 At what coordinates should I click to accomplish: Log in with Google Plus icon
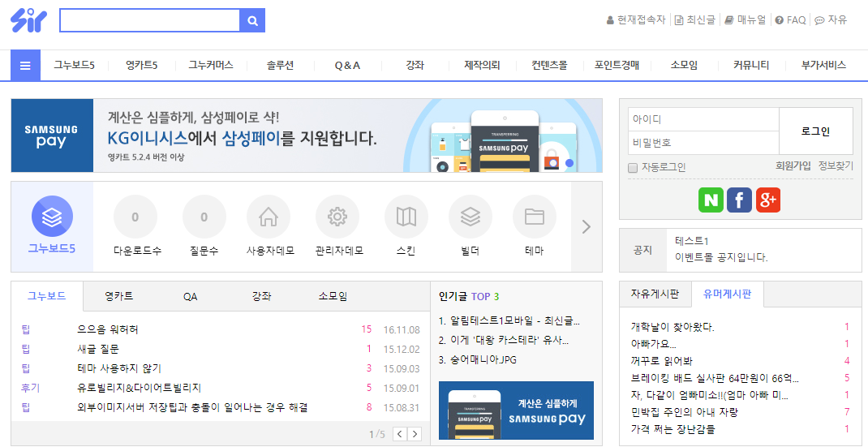[x=767, y=200]
